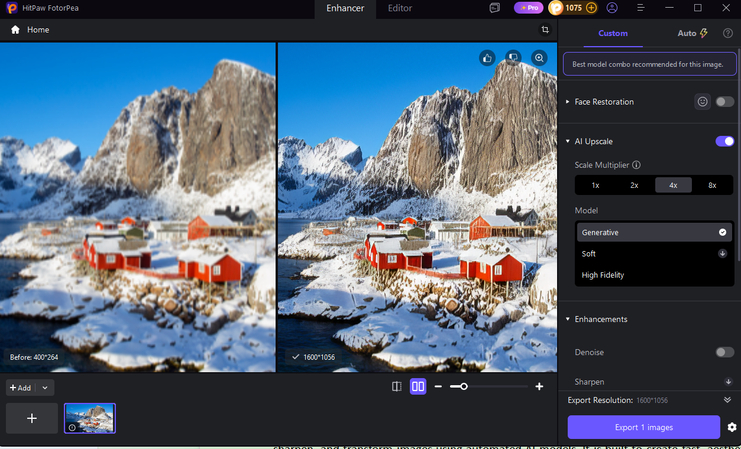Open the hamburger main menu

[641, 8]
